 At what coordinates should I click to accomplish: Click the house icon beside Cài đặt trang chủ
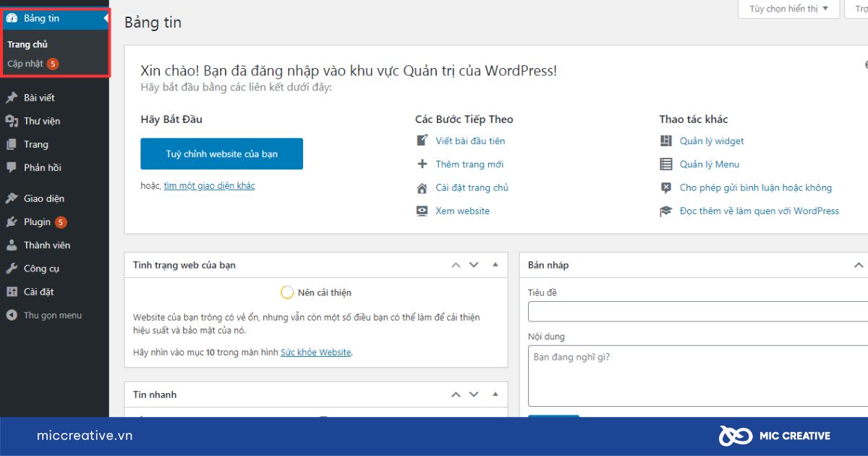[422, 187]
